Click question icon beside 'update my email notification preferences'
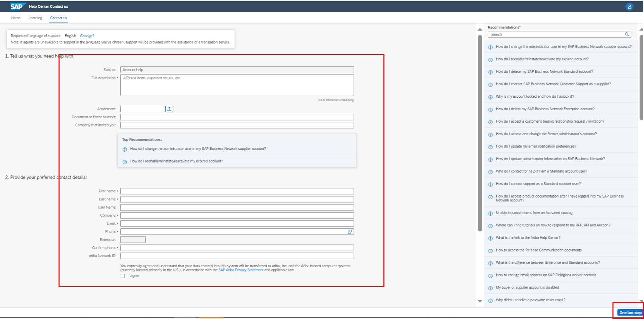 click(x=490, y=147)
